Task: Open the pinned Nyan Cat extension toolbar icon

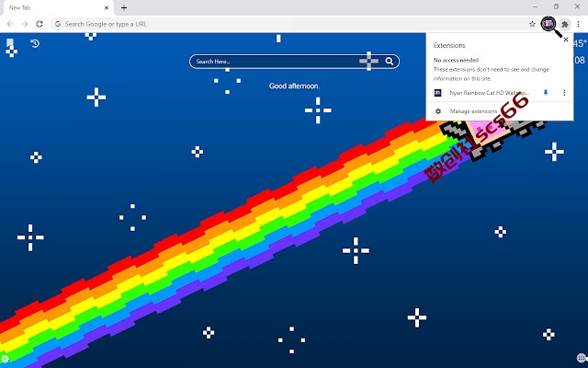Action: tap(548, 24)
